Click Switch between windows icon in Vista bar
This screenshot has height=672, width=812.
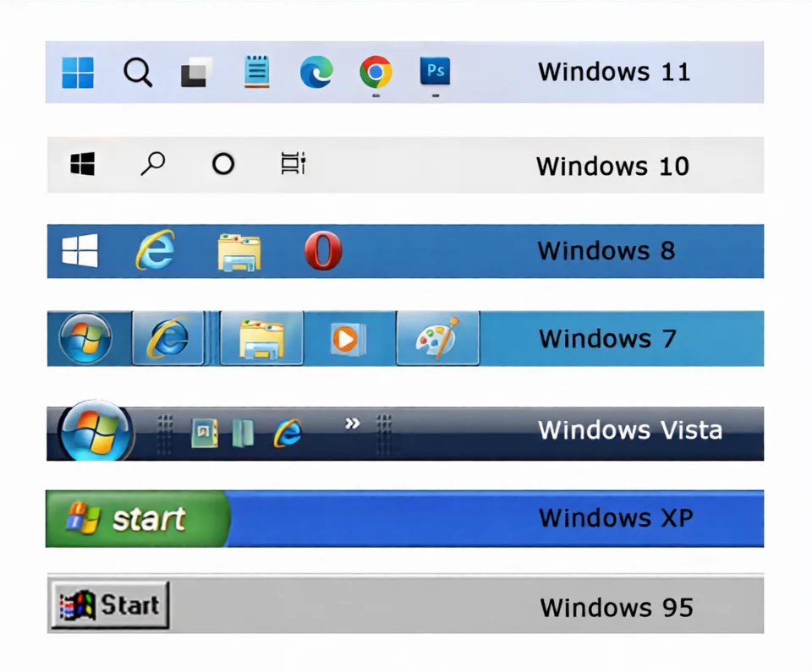pos(243,433)
